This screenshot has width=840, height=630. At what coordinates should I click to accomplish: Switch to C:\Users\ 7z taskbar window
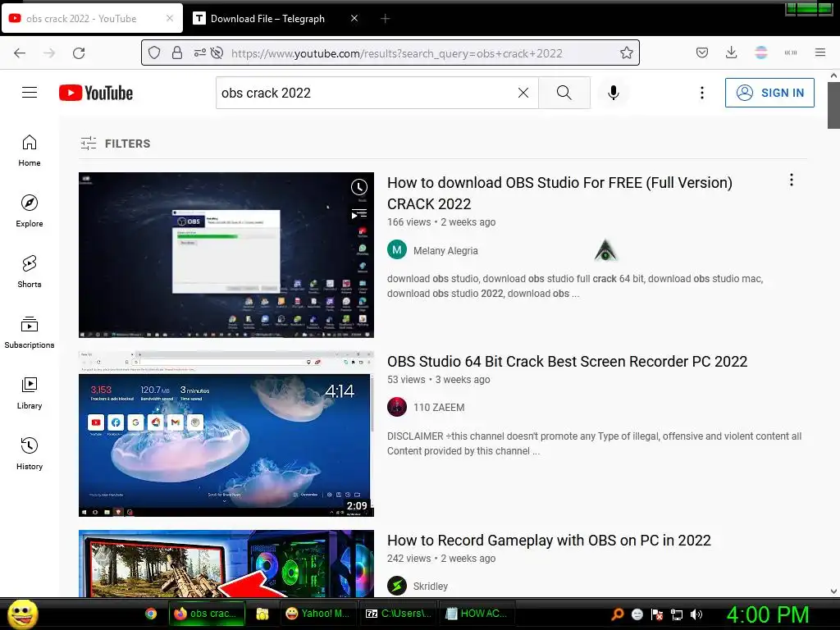[399, 614]
